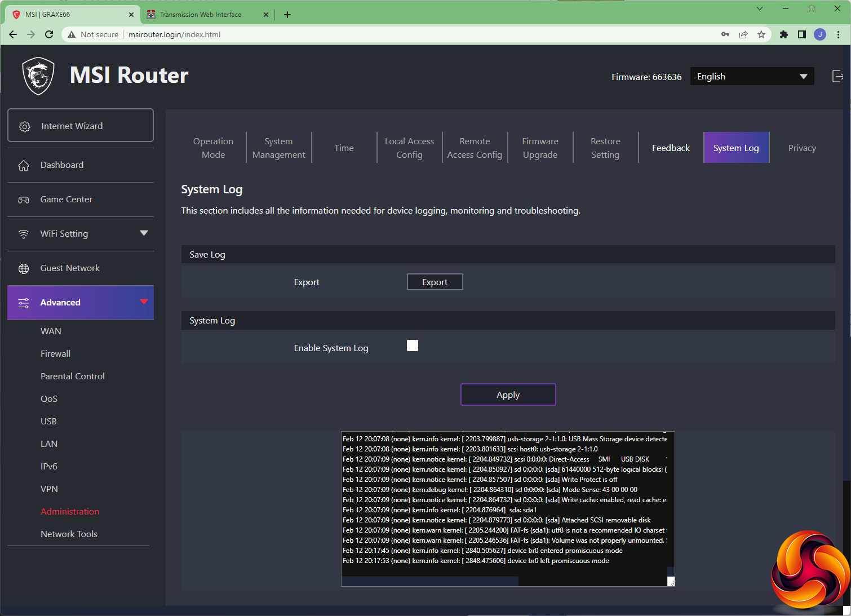Open the Parental Control submenu item

(73, 376)
